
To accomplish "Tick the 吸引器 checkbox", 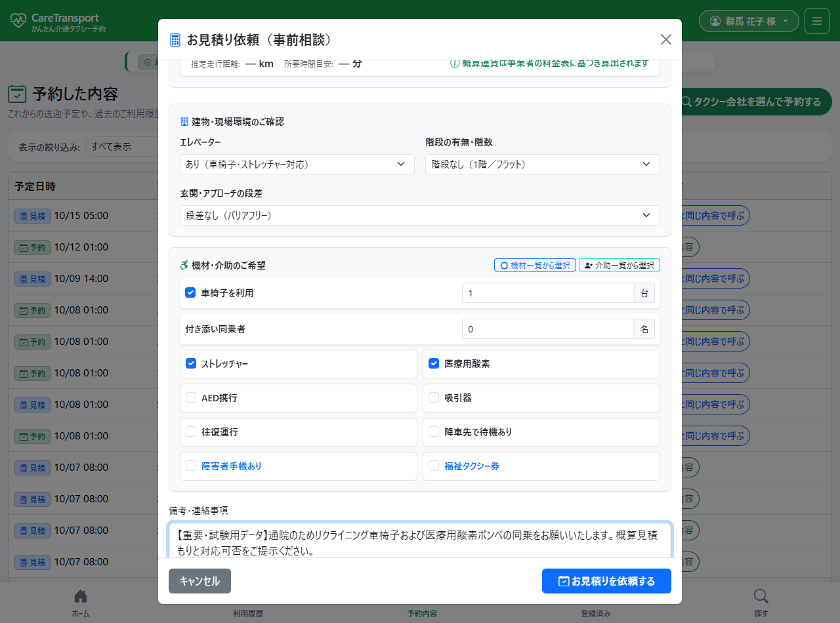I will 434,397.
